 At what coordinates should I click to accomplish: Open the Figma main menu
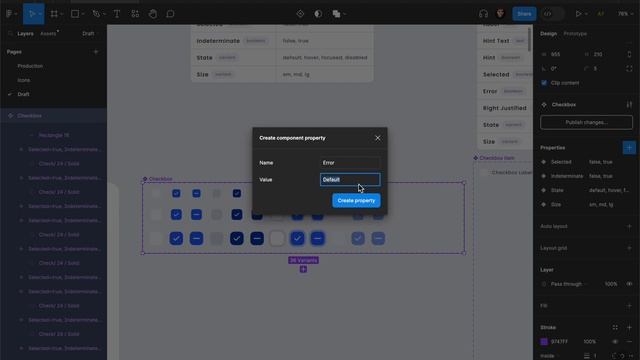(9, 14)
